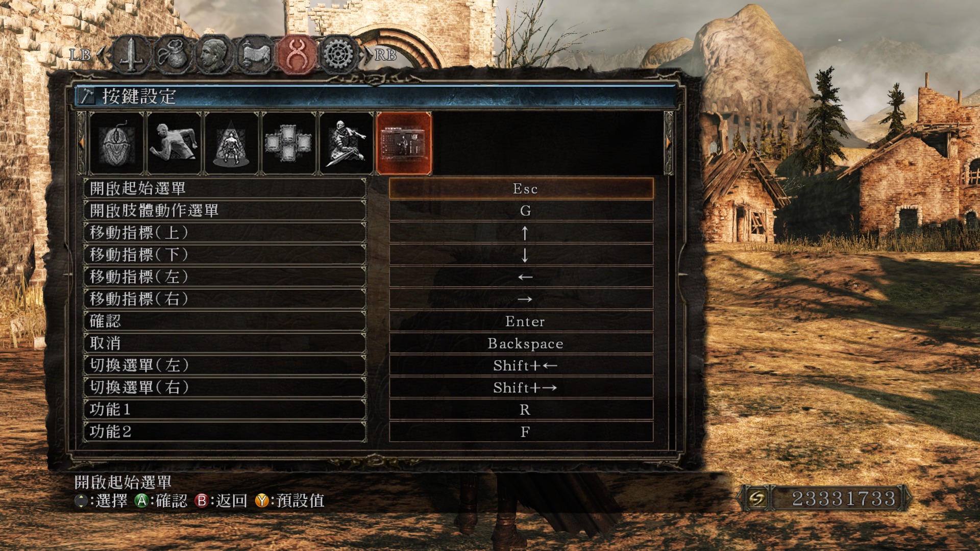980x551 pixels.
Task: Open the sword equipment menu icon
Action: click(132, 54)
